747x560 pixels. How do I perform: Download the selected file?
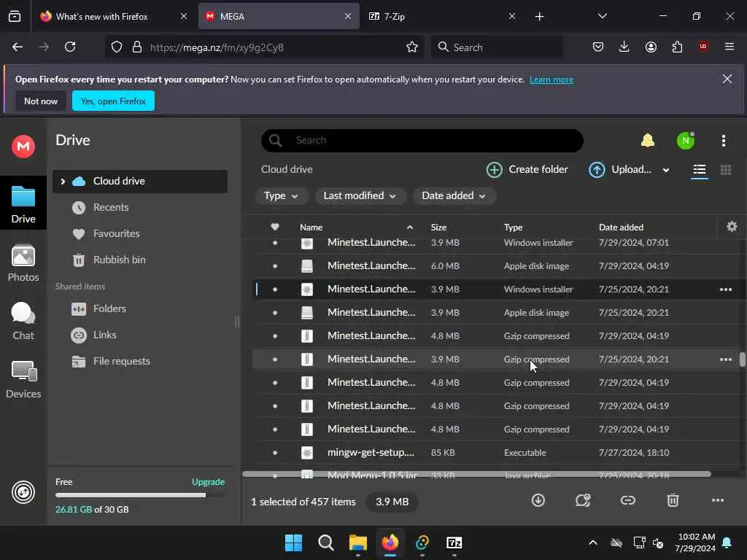[538, 500]
